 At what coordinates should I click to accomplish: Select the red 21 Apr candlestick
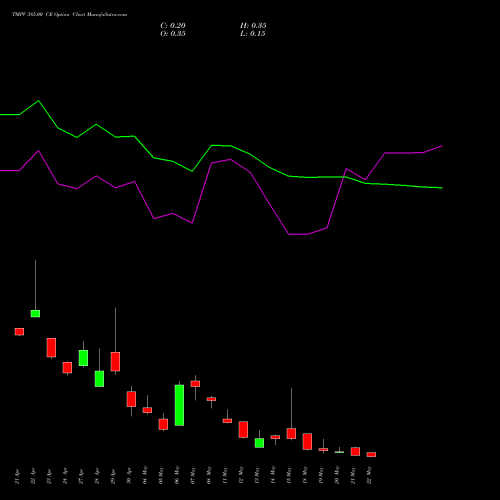19,332
